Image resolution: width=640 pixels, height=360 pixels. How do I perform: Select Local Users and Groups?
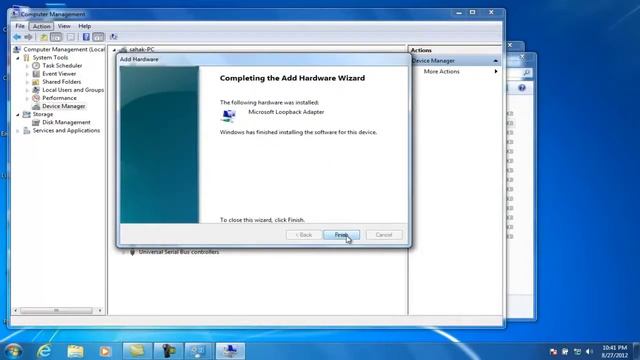(73, 90)
